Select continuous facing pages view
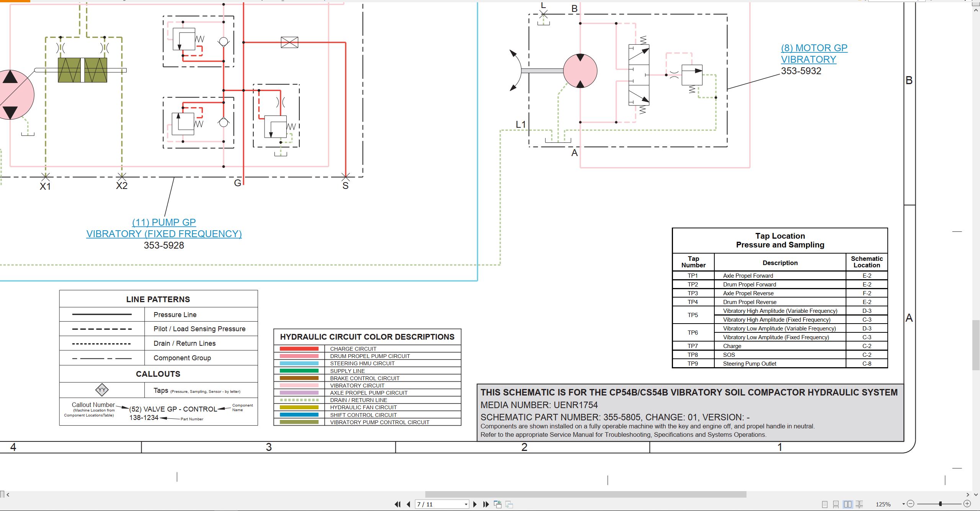This screenshot has height=511, width=980. pos(859,504)
